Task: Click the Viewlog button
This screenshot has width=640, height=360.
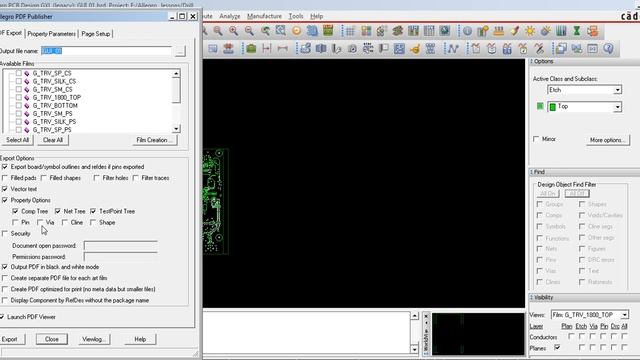Action: click(x=93, y=339)
